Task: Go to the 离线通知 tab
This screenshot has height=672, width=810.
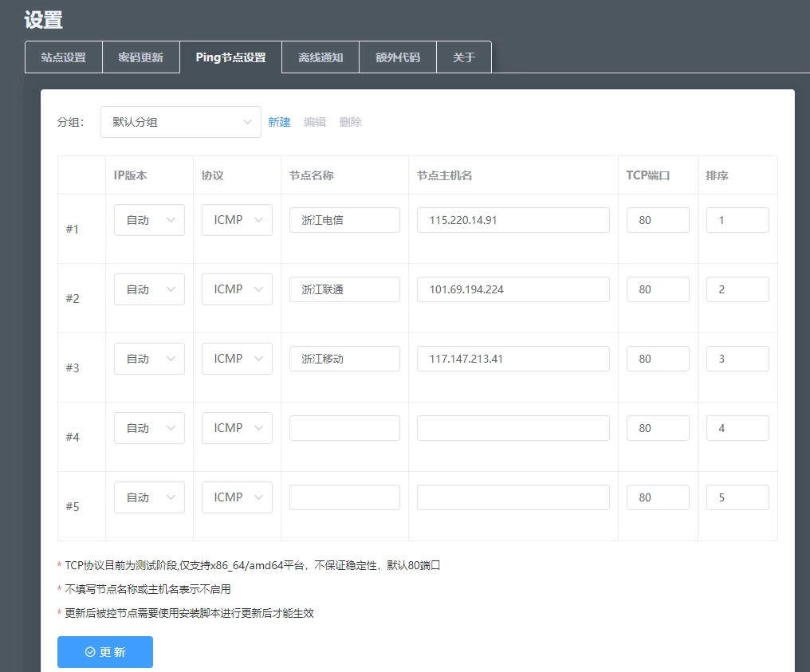Action: click(320, 57)
